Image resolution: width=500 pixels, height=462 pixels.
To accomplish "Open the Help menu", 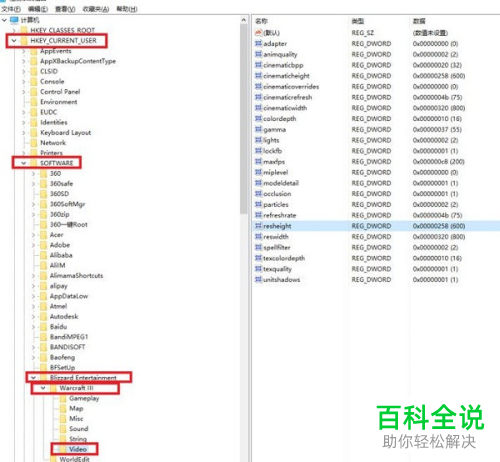I will [x=127, y=9].
